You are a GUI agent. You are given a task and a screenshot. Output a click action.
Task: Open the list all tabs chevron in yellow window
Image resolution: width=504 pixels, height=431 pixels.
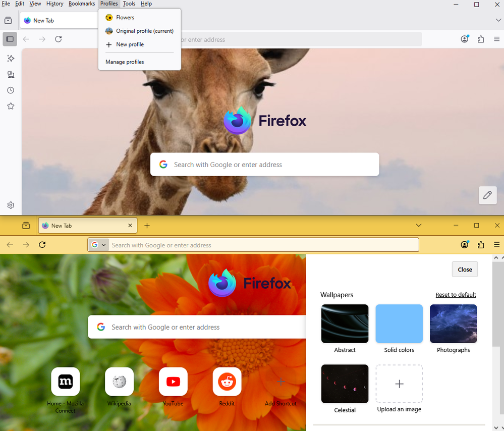click(418, 225)
